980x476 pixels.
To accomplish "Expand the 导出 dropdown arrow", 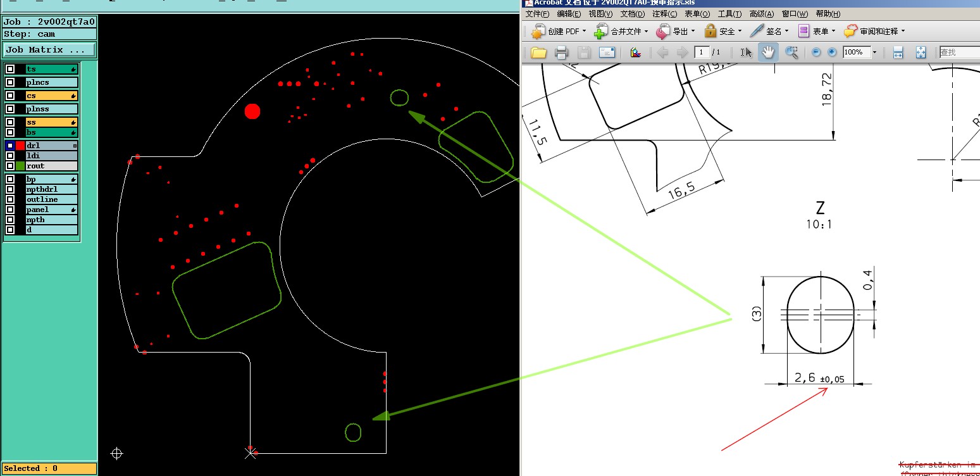I will pyautogui.click(x=693, y=31).
